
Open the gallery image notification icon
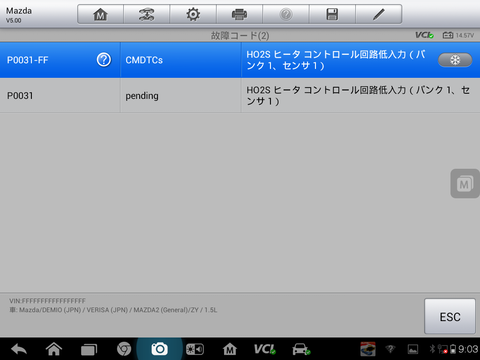413,349
